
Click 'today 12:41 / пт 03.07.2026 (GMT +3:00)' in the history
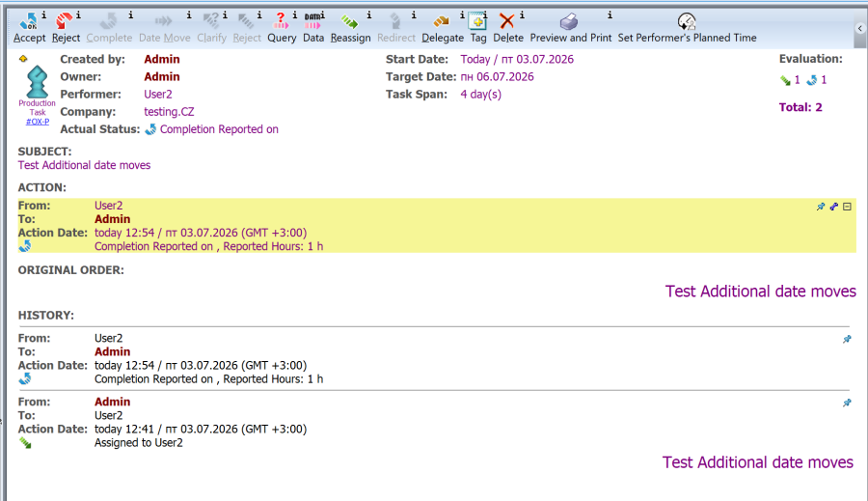[201, 429]
